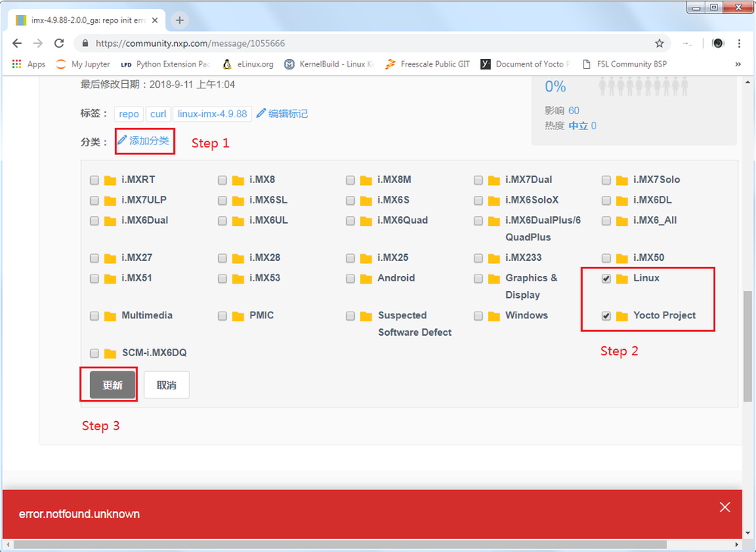Click the folder icon next to Multimedia
Viewport: 756px width, 552px height.
pos(110,317)
